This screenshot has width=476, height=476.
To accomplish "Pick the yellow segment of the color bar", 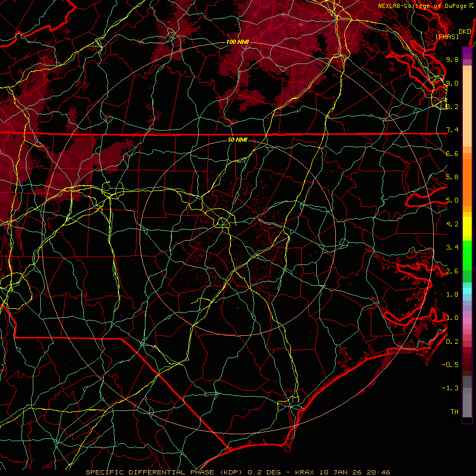I will point(467,226).
